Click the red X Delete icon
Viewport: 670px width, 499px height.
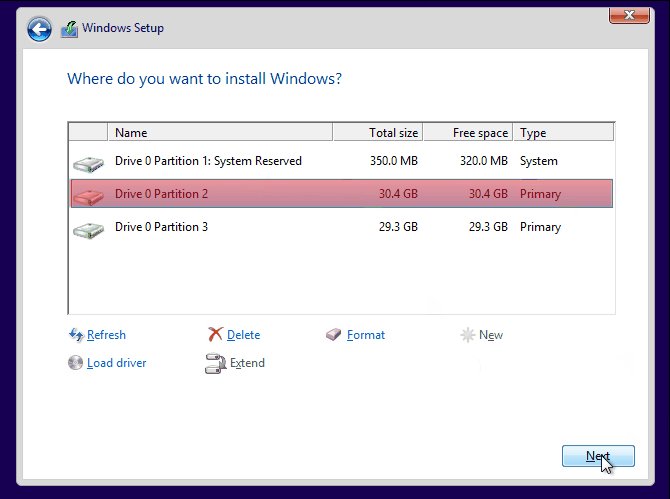tap(215, 335)
